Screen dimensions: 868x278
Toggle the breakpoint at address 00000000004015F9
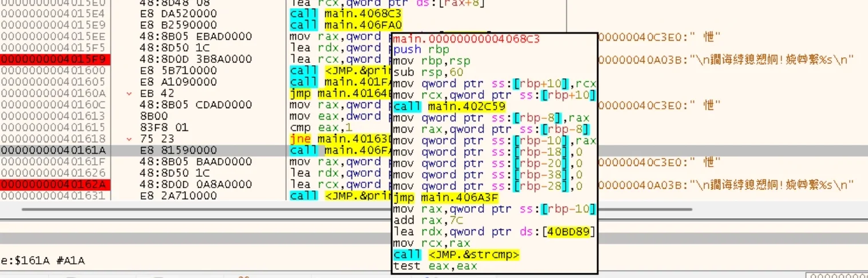pyautogui.click(x=55, y=59)
